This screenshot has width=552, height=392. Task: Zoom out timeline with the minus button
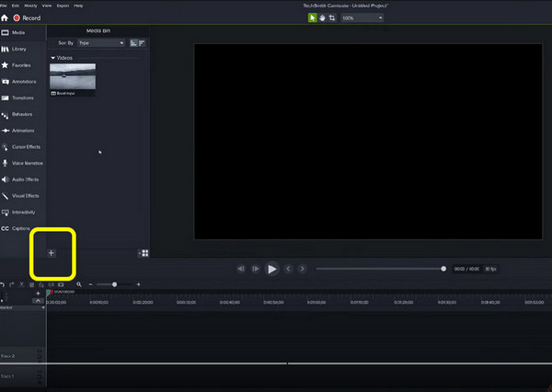click(x=90, y=284)
